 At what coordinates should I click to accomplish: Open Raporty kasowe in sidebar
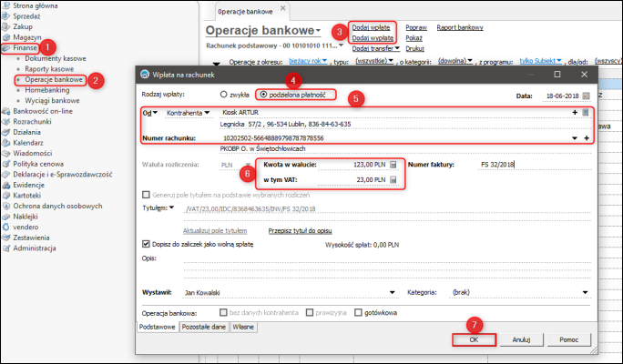(x=49, y=69)
